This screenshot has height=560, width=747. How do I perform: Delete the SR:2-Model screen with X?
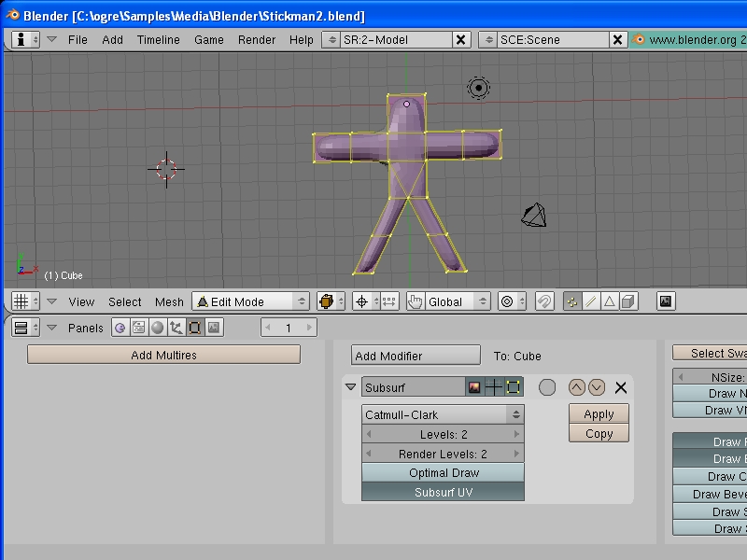coord(460,39)
